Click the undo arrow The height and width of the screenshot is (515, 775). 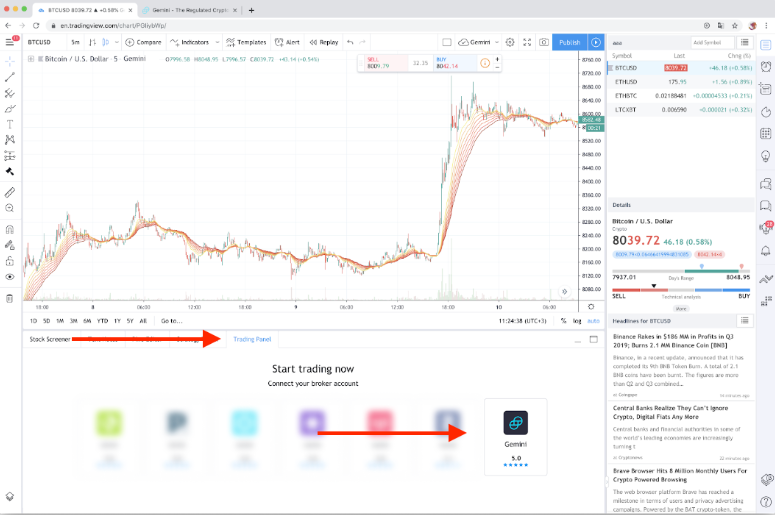click(350, 43)
